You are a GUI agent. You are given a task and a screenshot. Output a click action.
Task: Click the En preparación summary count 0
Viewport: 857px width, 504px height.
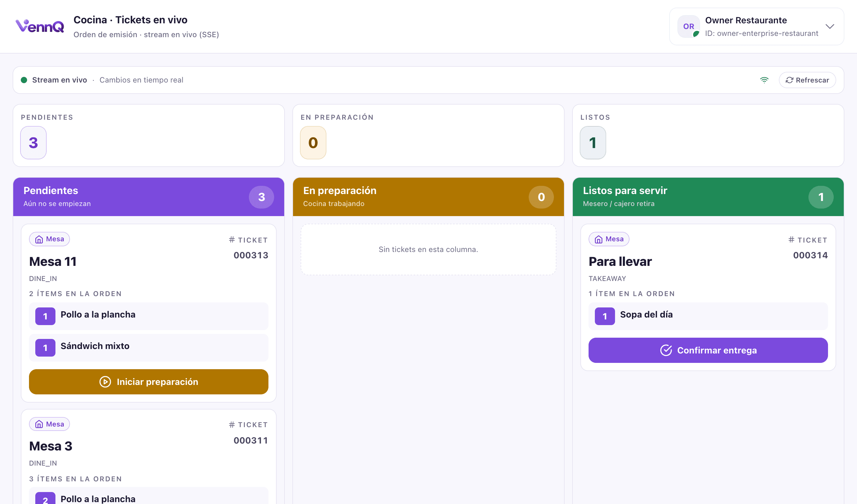click(313, 142)
